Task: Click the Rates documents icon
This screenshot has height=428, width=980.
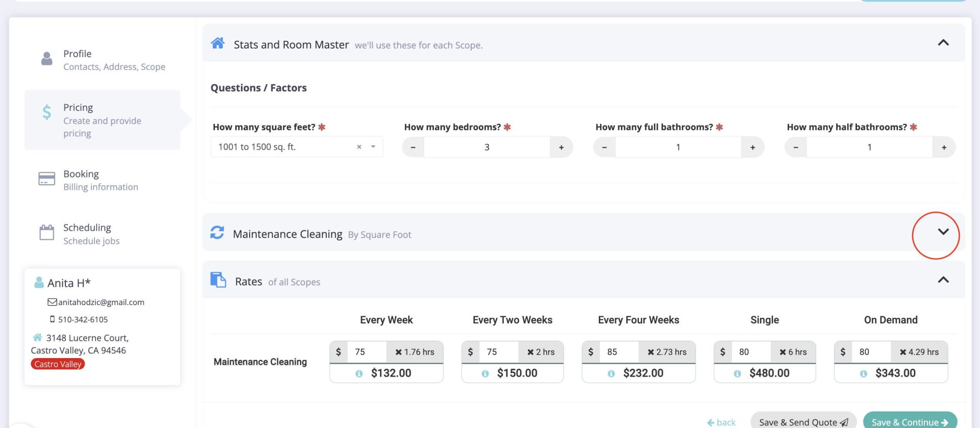Action: click(218, 280)
